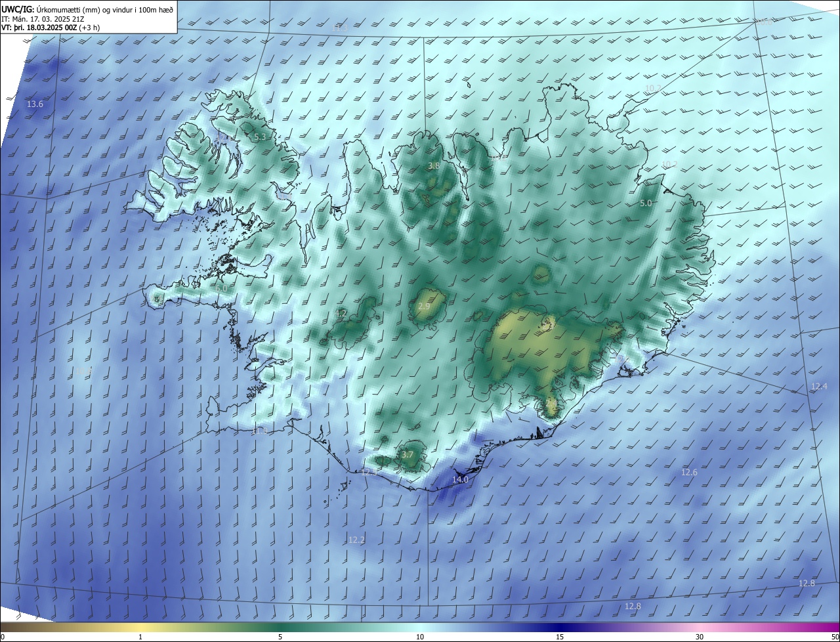The height and width of the screenshot is (642, 840).
Task: Click the 13.6 value over the northwest sea
Action: click(35, 104)
